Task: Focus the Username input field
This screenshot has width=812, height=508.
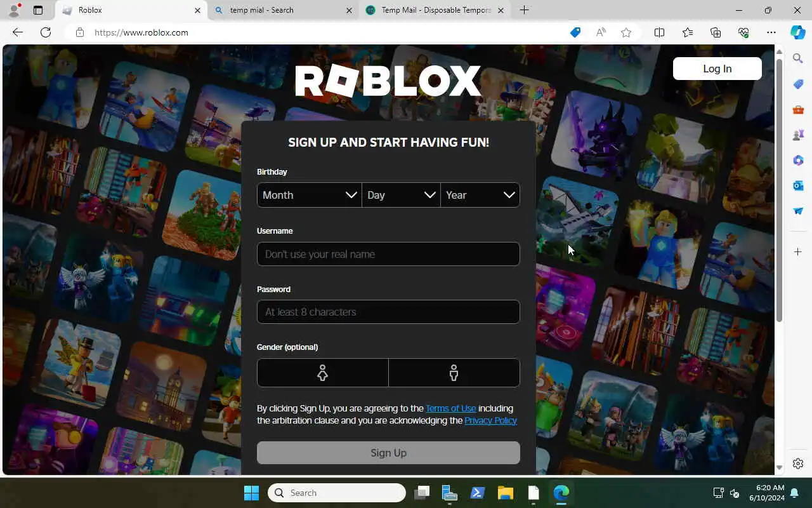Action: [388, 254]
